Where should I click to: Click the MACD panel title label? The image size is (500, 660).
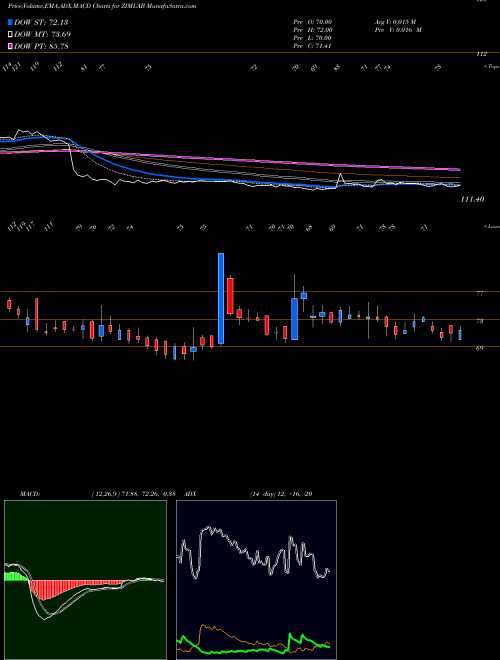click(29, 494)
